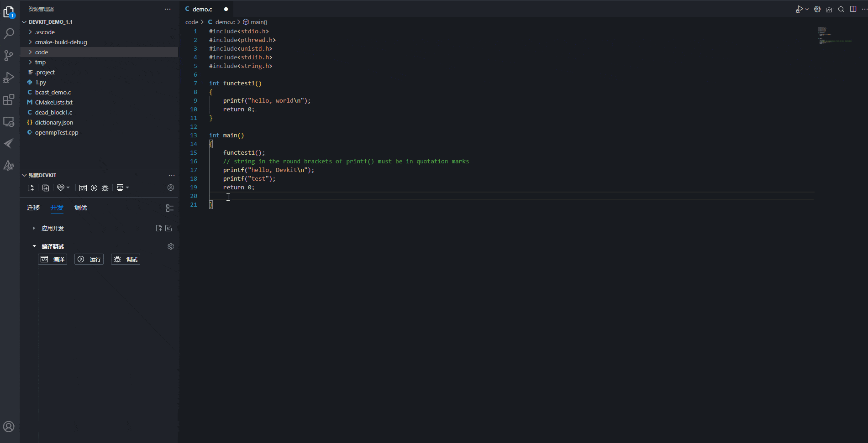
Task: Expand the code folder
Action: pos(30,52)
